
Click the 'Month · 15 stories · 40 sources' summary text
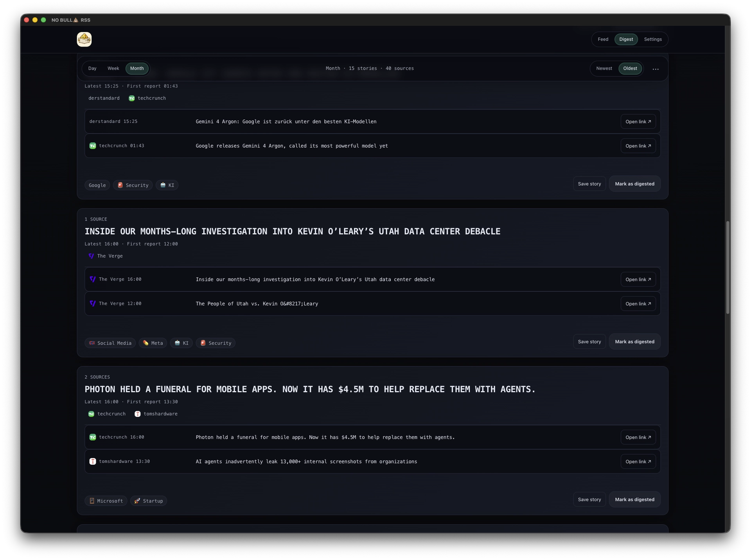click(370, 68)
